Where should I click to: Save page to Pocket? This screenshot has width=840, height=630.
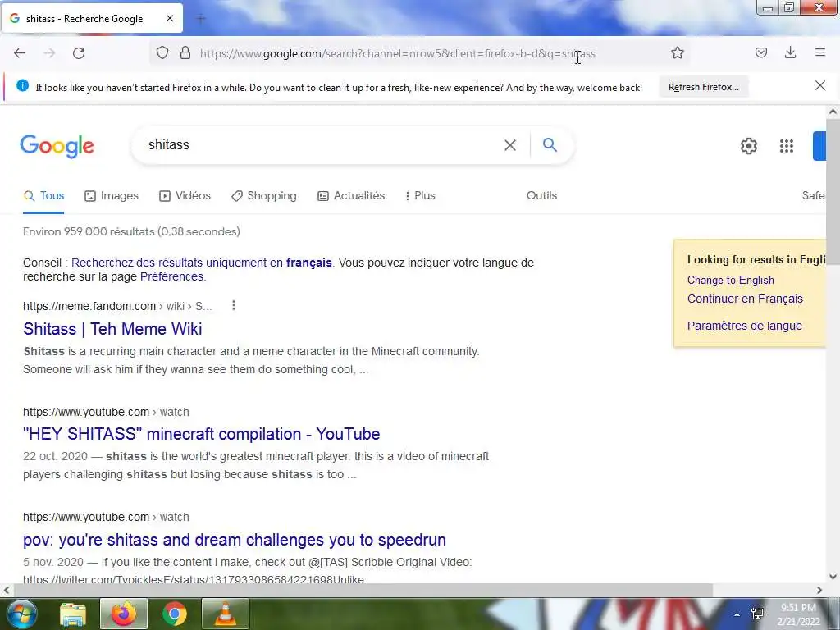pyautogui.click(x=760, y=52)
